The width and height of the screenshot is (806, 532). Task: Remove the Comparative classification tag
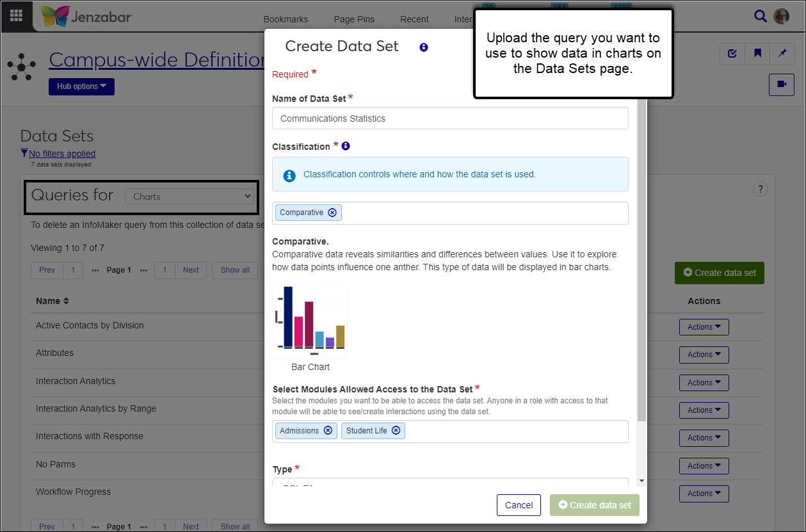point(332,213)
